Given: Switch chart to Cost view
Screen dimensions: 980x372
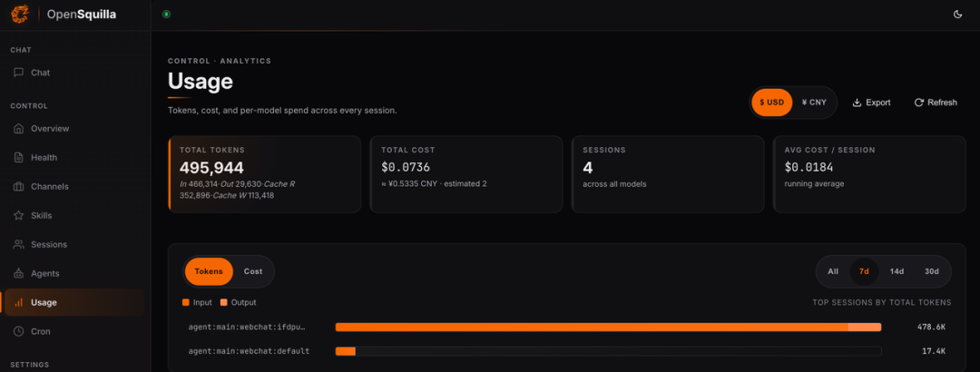Looking at the screenshot, I should click(253, 271).
